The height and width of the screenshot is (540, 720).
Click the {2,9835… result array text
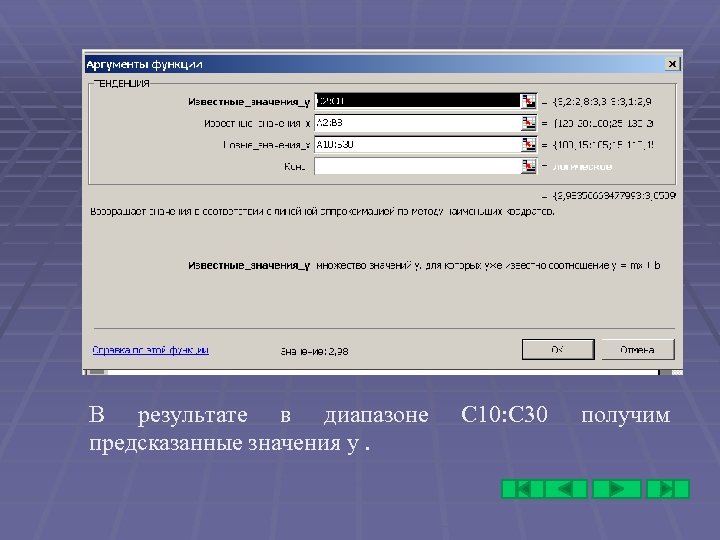click(614, 196)
